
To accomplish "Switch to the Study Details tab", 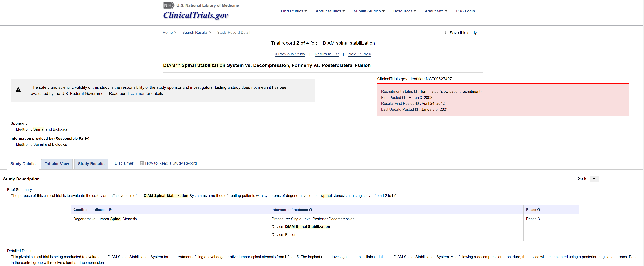I will coord(23,164).
